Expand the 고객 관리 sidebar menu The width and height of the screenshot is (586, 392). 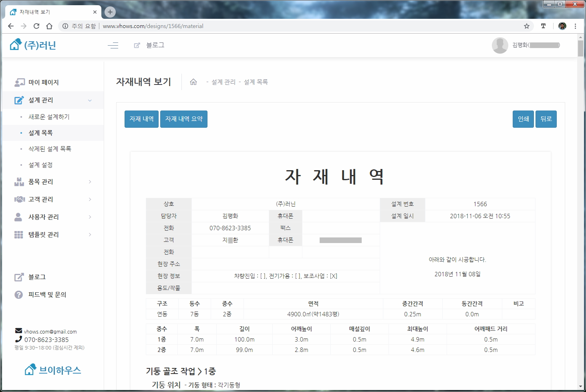(90, 199)
